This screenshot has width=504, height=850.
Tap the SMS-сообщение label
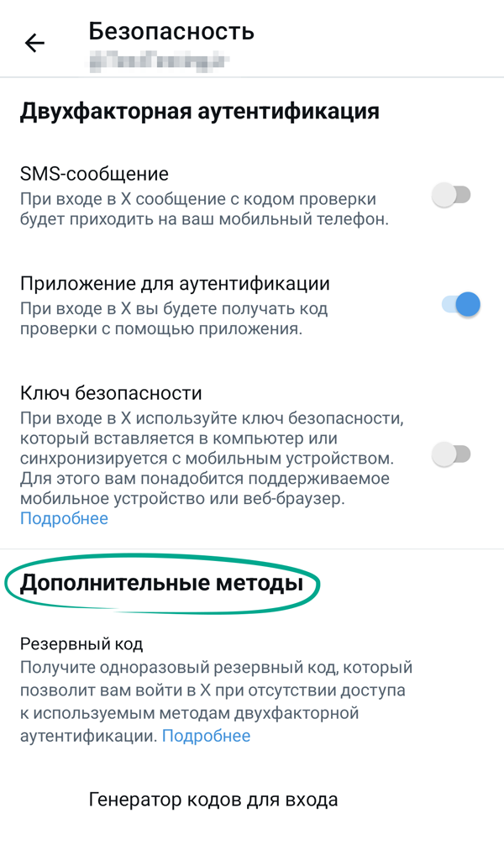coord(94,174)
